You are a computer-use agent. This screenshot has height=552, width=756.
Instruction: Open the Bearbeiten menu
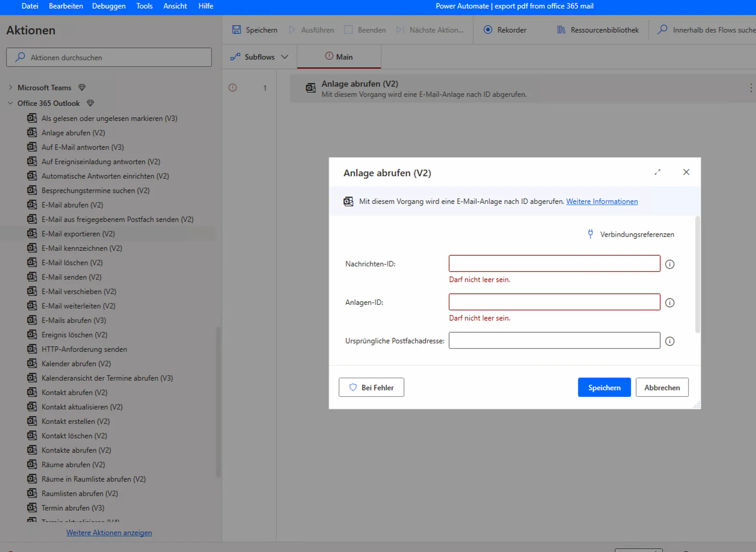coord(66,6)
